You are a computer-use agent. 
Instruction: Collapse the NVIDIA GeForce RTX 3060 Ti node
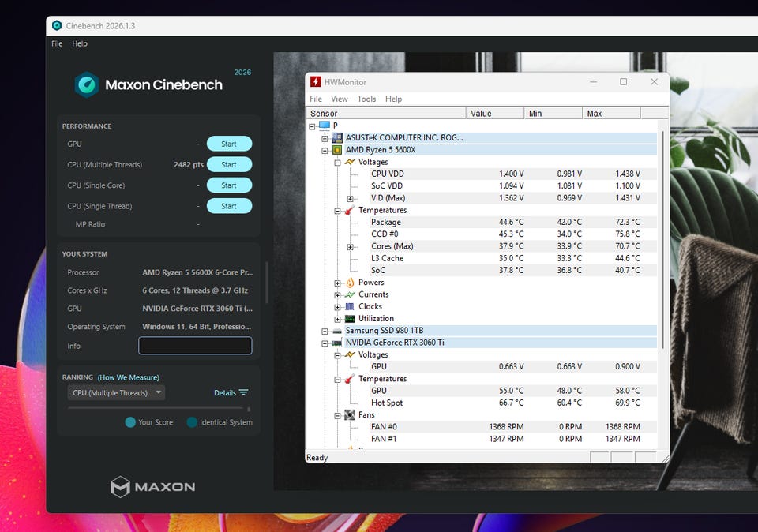click(x=325, y=343)
